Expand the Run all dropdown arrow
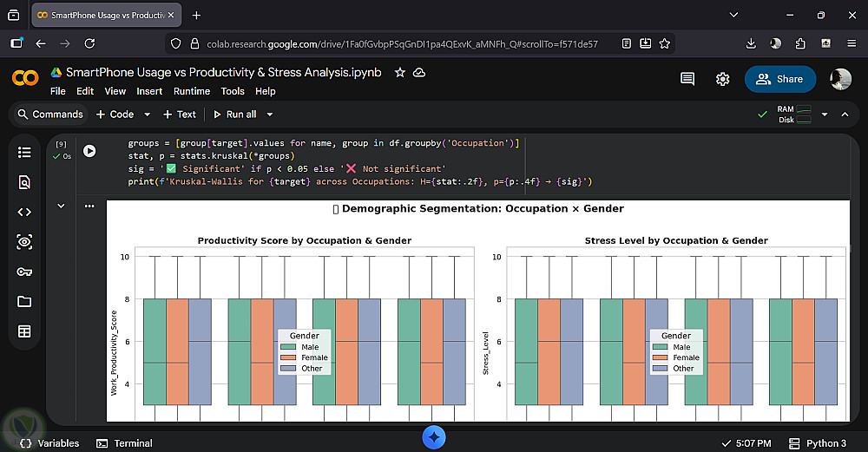This screenshot has width=868, height=452. tap(270, 115)
